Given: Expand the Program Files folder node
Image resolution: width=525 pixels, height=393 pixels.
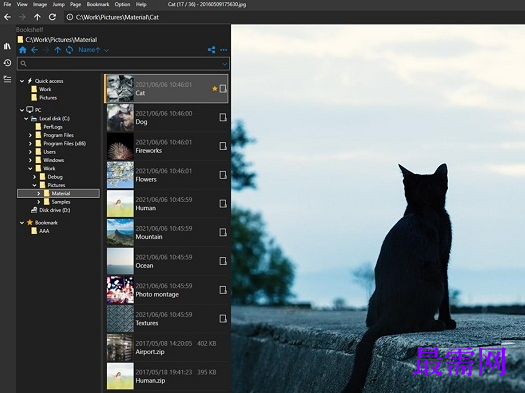Looking at the screenshot, I should pos(30,135).
